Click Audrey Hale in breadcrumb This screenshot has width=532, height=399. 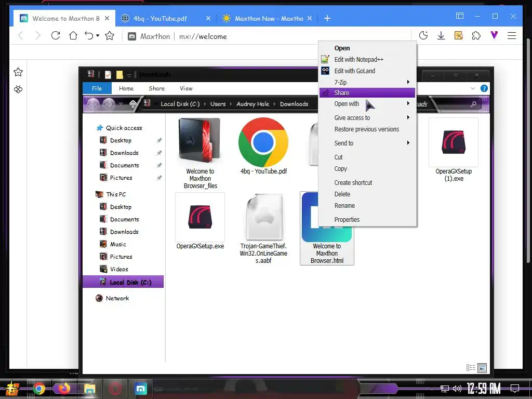click(253, 104)
